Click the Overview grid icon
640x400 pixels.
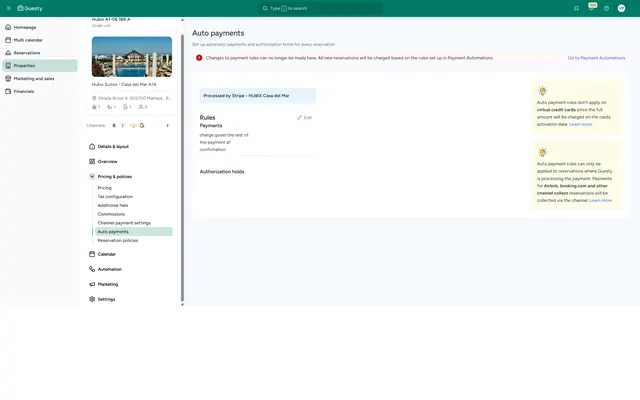(x=92, y=161)
